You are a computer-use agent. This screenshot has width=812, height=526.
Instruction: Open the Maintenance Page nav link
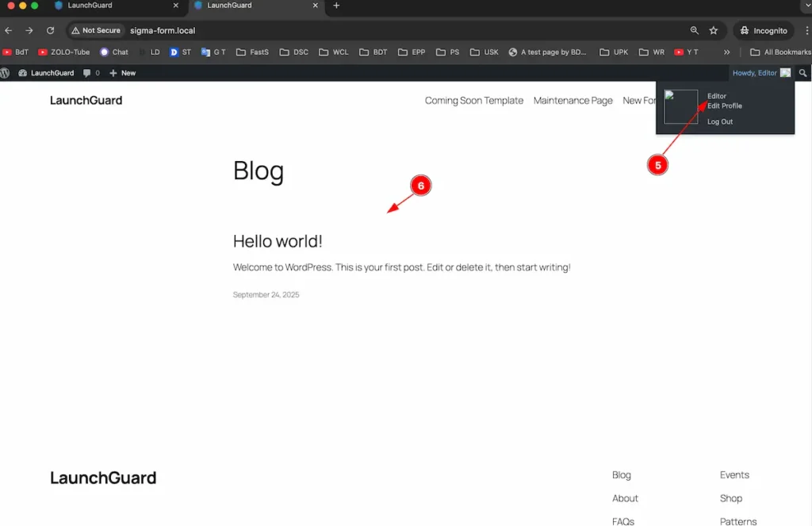[573, 101]
